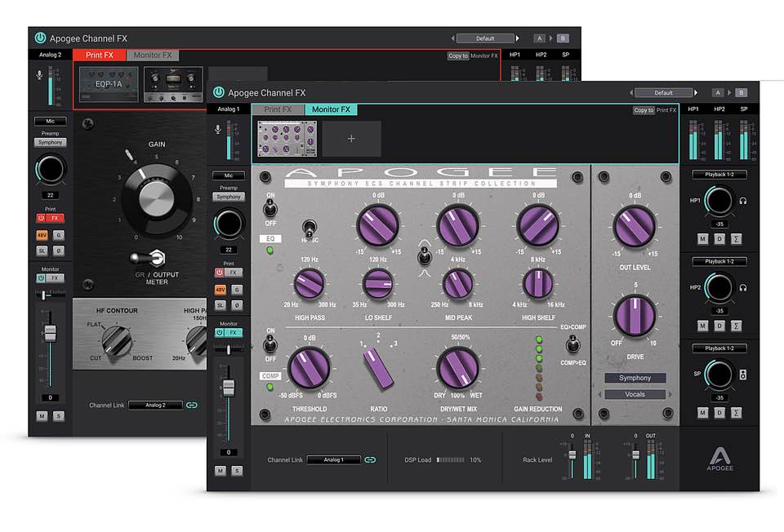Click the power icon of back Apogee Channel FX window
784x532 pixels.
(x=40, y=38)
